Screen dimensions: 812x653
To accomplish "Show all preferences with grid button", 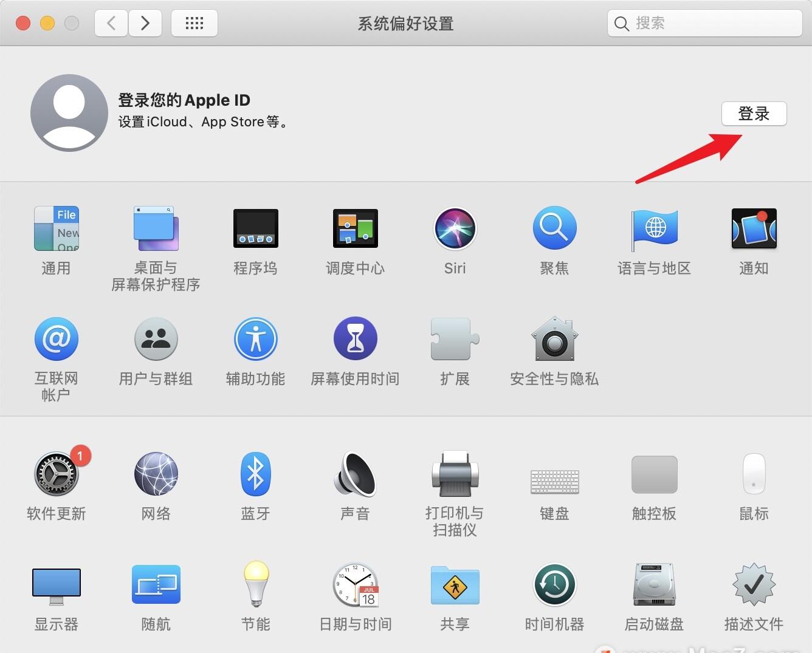I will click(x=194, y=24).
